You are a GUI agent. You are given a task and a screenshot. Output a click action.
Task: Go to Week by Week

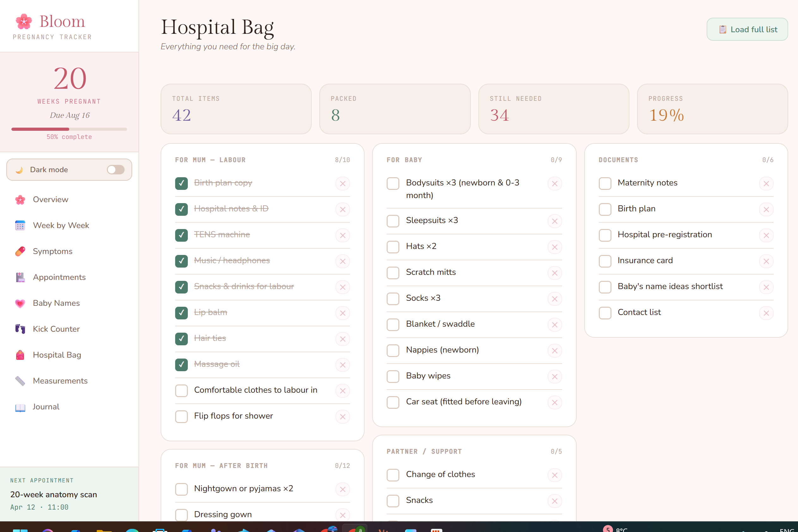click(x=69, y=225)
